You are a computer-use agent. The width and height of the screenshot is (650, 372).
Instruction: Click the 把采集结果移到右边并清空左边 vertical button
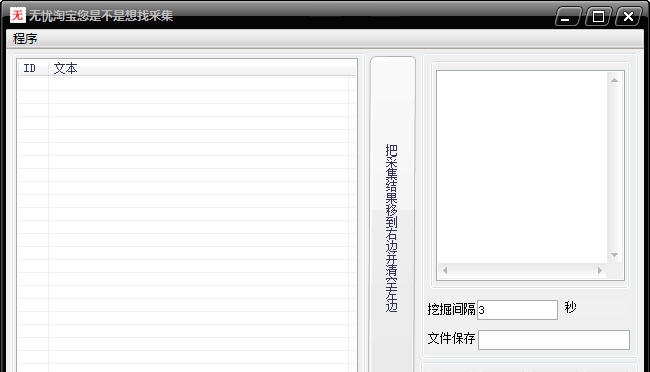pyautogui.click(x=393, y=214)
